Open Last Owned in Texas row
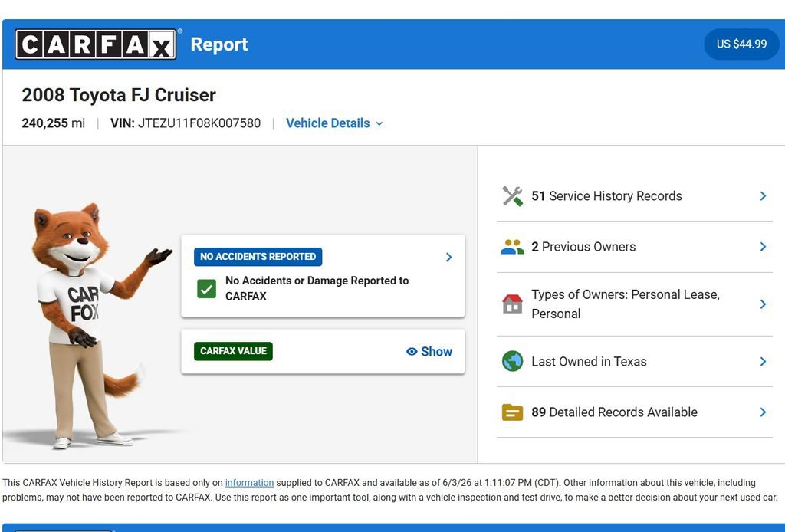The image size is (785, 532). click(x=634, y=361)
